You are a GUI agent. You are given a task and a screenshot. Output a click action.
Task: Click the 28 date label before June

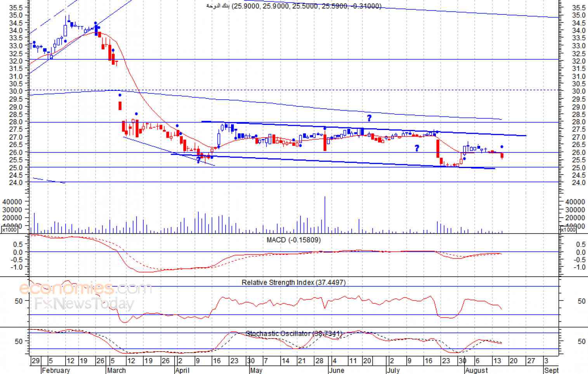point(319,361)
